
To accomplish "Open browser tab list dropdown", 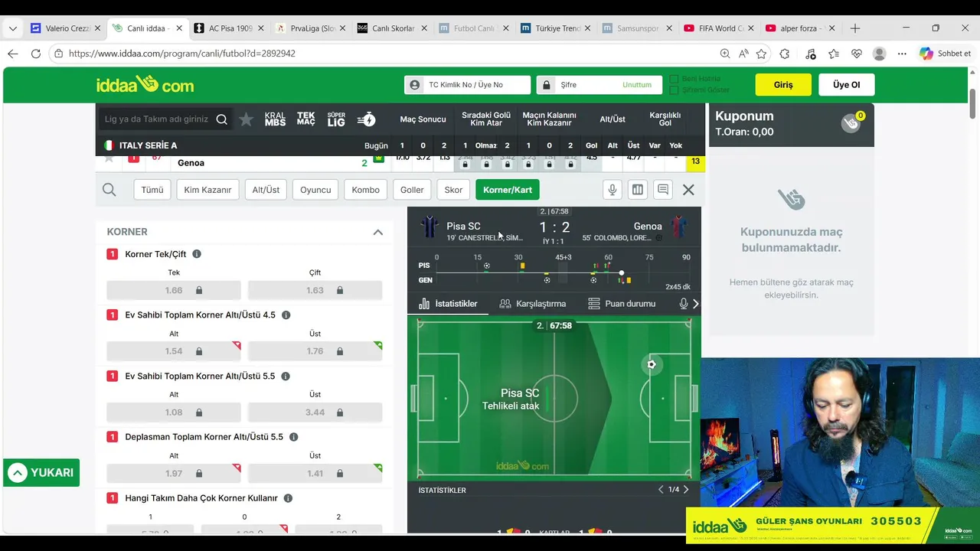I will click(12, 28).
